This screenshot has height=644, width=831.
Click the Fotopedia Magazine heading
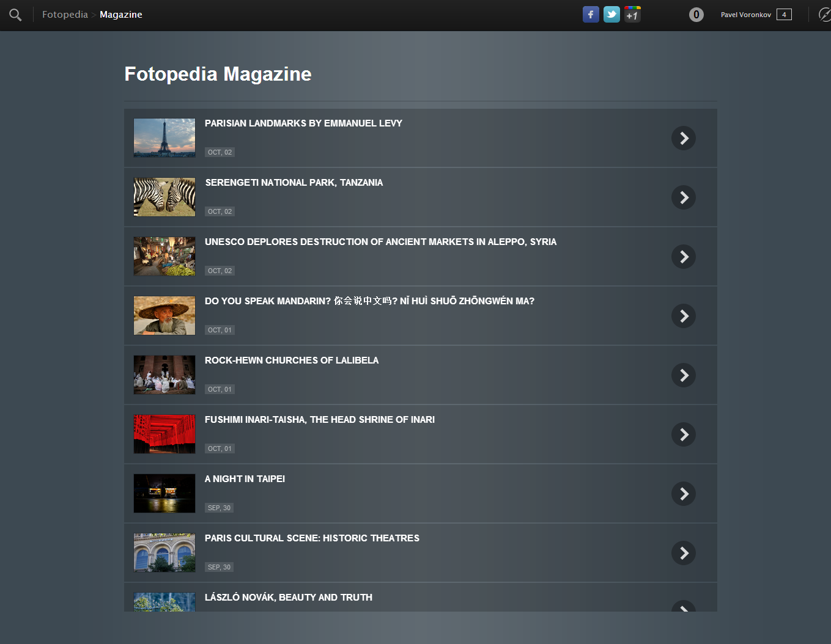pos(218,74)
